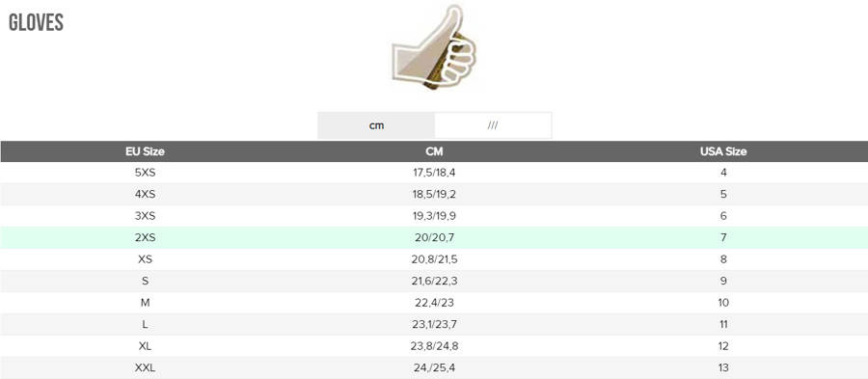Image resolution: width=868 pixels, height=379 pixels.
Task: Select the S size row
Action: (434, 281)
